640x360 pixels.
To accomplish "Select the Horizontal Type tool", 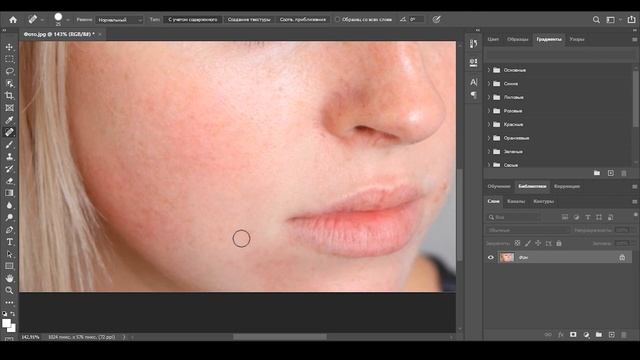I will (9, 242).
